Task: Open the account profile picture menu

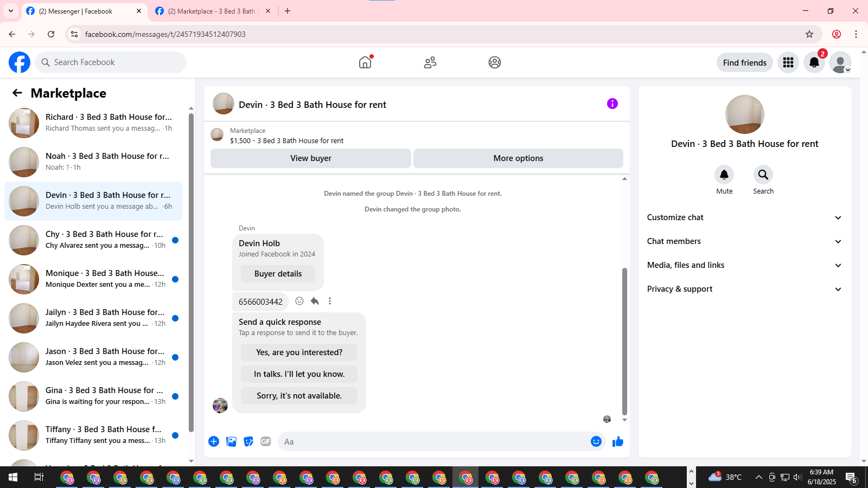Action: [840, 62]
